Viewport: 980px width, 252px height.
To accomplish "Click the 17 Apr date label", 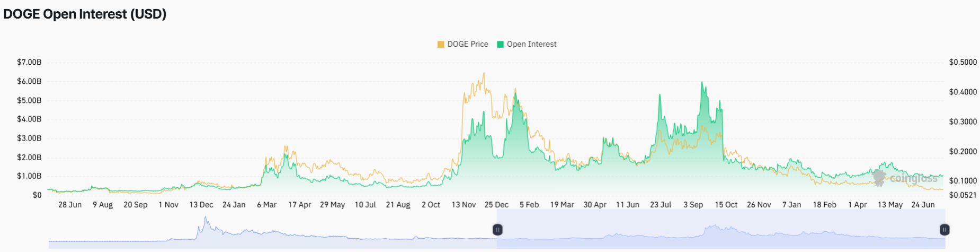I will tap(300, 204).
